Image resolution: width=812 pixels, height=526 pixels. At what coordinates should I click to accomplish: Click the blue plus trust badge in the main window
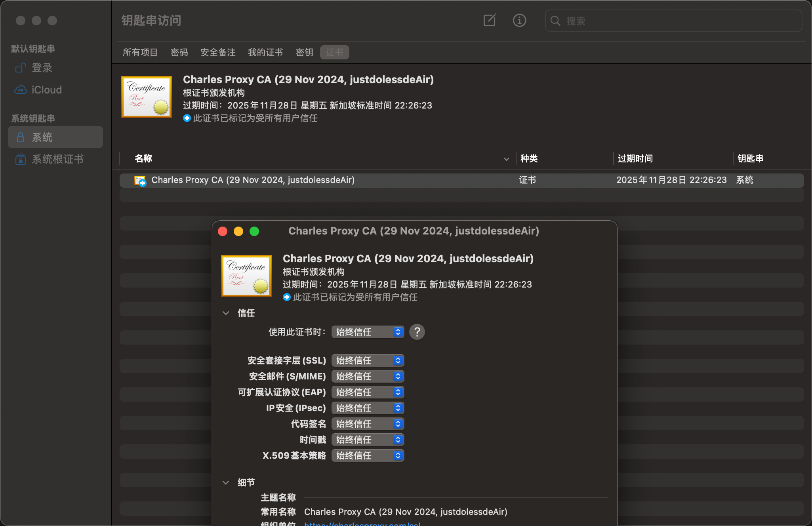point(187,118)
